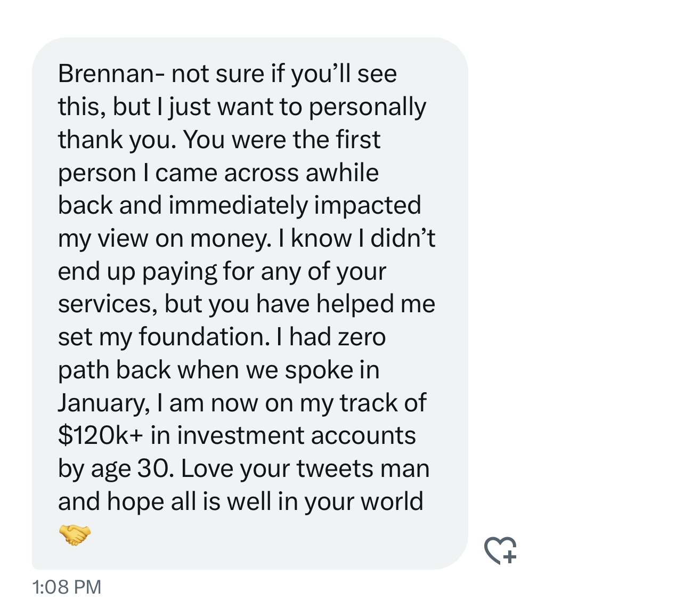684x616 pixels.
Task: Click the "$120k+" amount in the message
Action: 100,435
